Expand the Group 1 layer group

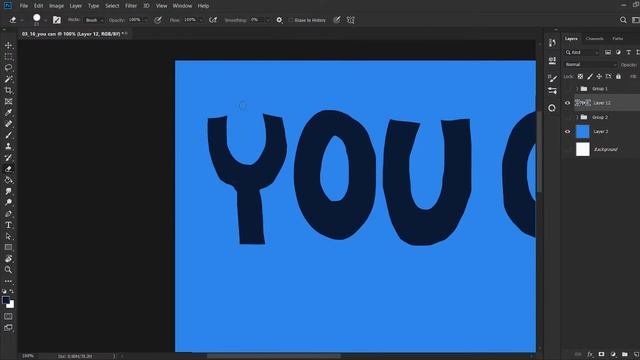coord(577,89)
